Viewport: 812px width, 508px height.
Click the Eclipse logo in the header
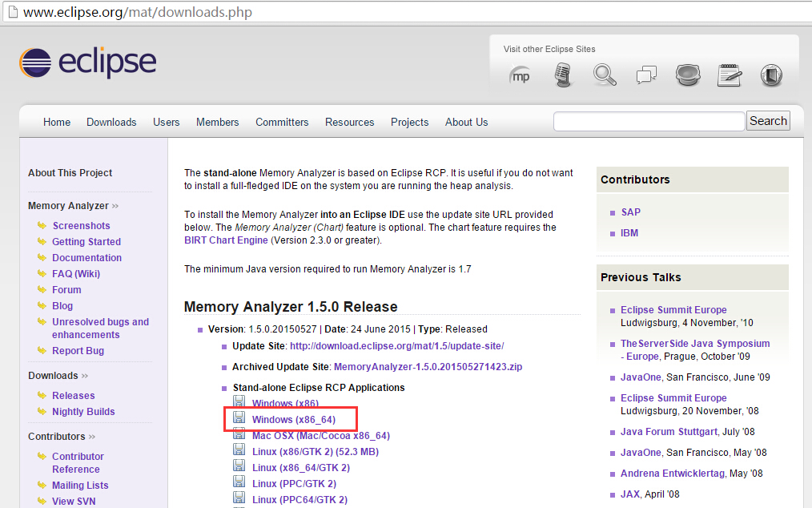[x=87, y=62]
